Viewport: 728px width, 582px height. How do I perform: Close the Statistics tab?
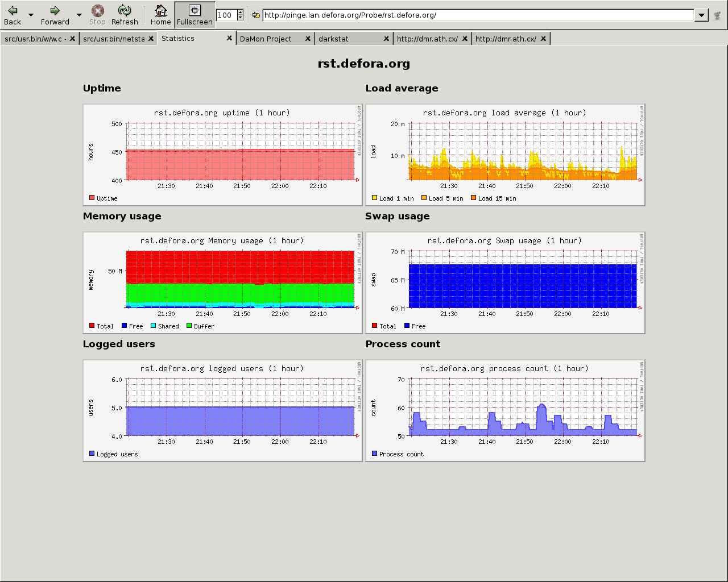point(229,38)
